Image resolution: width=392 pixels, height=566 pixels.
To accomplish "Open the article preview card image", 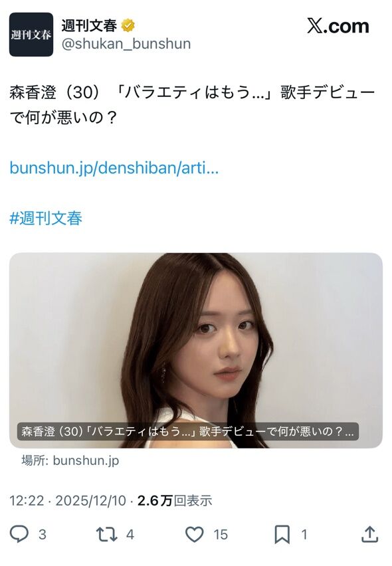I will (195, 350).
